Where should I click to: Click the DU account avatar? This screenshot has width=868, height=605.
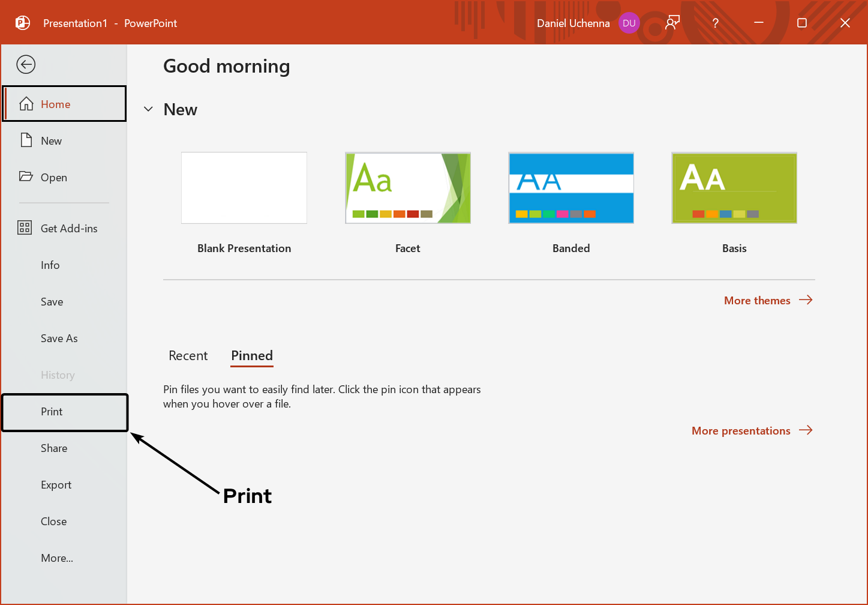pyautogui.click(x=629, y=23)
